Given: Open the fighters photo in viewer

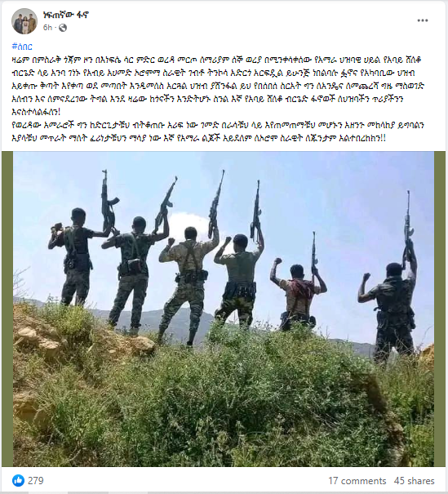Looking at the screenshot, I should tap(224, 309).
